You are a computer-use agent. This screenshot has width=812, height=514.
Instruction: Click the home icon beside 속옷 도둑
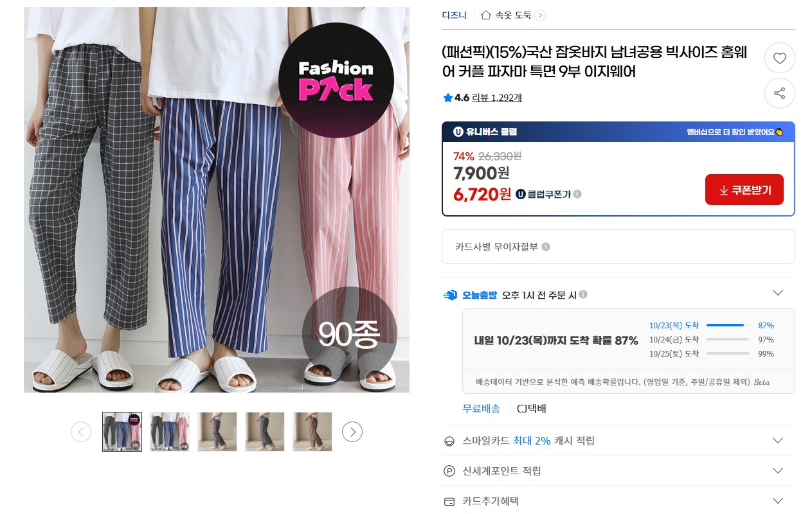point(486,15)
